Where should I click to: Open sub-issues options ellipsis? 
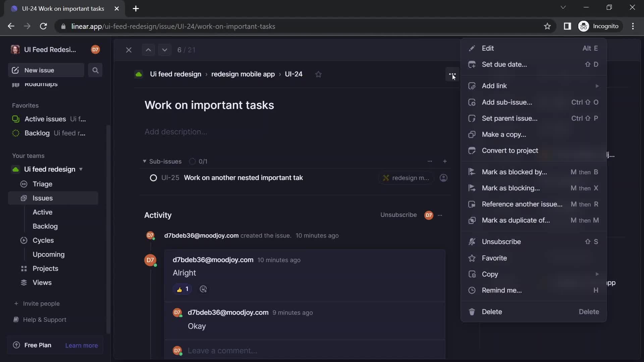click(430, 161)
